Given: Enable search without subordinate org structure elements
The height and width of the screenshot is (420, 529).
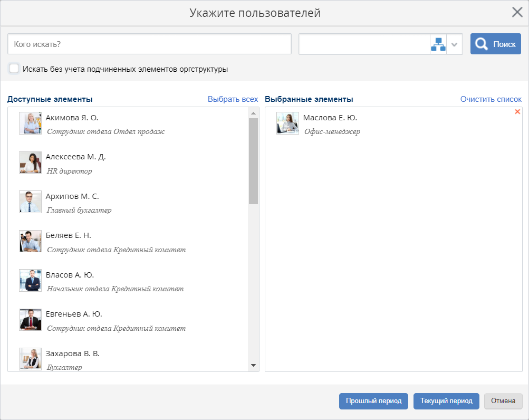Looking at the screenshot, I should point(14,69).
